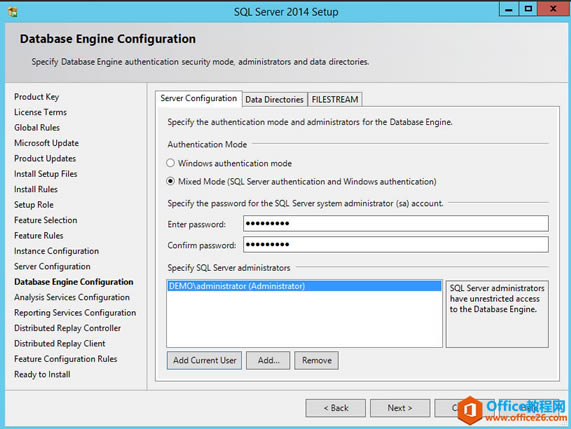571x429 pixels.
Task: Click the SQL Server setup title bar icon
Action: (x=13, y=12)
